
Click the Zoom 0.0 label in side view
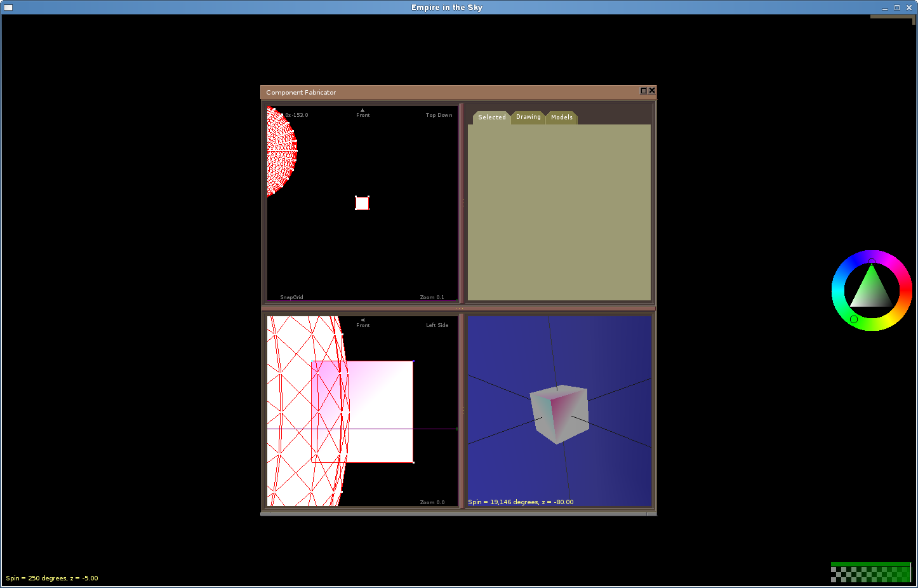pyautogui.click(x=432, y=502)
